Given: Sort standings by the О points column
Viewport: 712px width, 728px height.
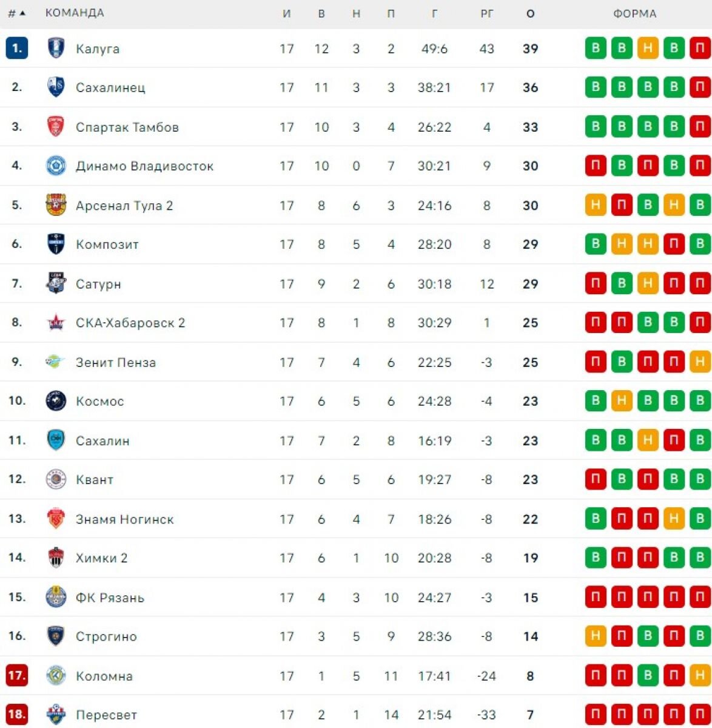Looking at the screenshot, I should [x=531, y=13].
